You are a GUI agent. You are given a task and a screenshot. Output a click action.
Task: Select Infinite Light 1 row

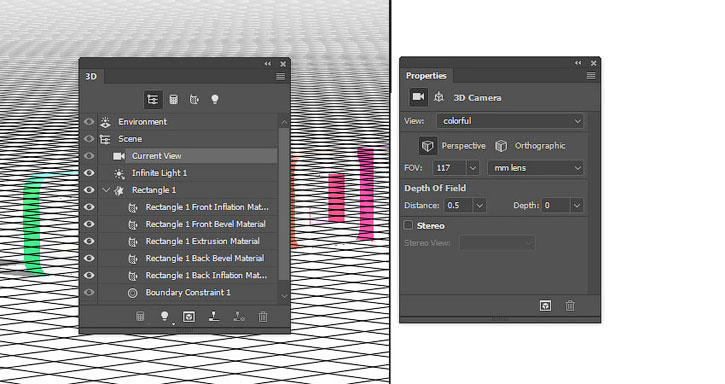[188, 173]
